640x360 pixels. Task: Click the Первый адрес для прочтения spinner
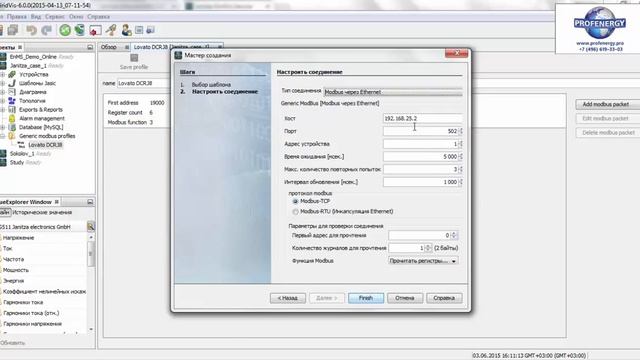tap(454, 235)
